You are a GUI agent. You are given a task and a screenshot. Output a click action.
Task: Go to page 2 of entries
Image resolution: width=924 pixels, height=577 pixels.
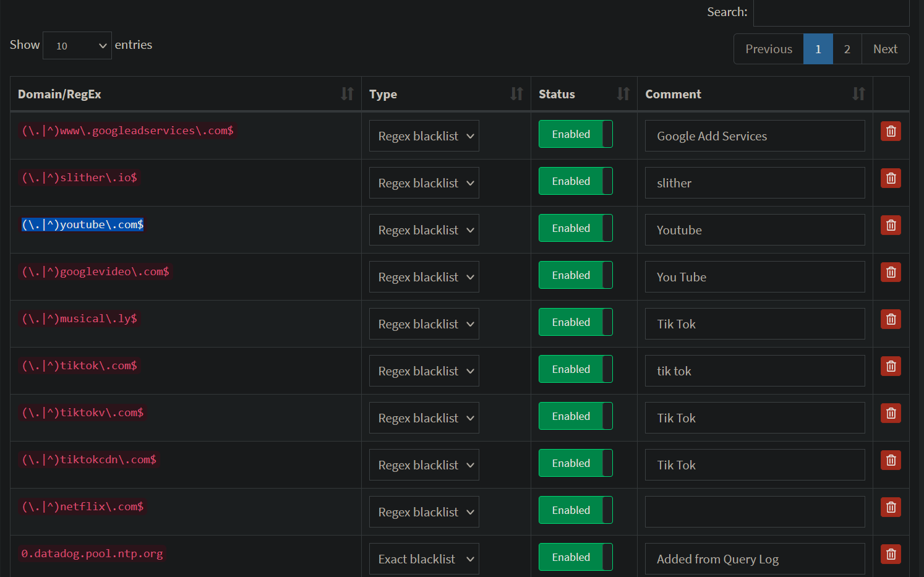[847, 49]
